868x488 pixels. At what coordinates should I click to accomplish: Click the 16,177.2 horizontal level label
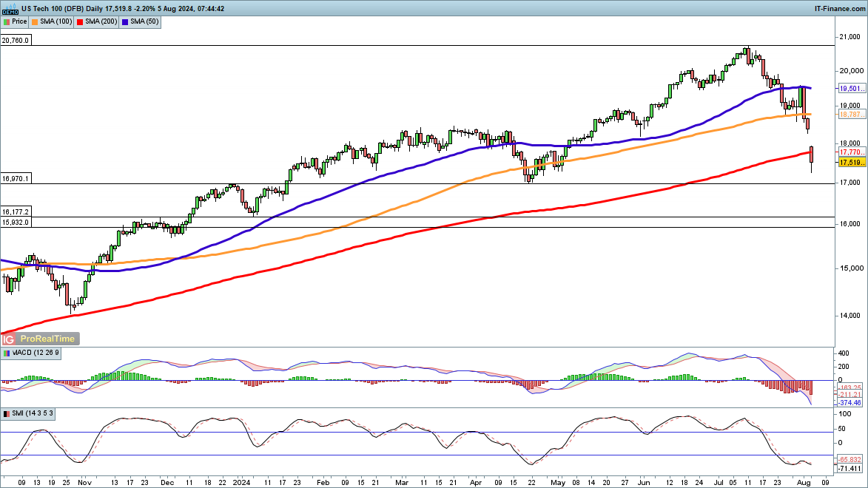click(x=16, y=211)
